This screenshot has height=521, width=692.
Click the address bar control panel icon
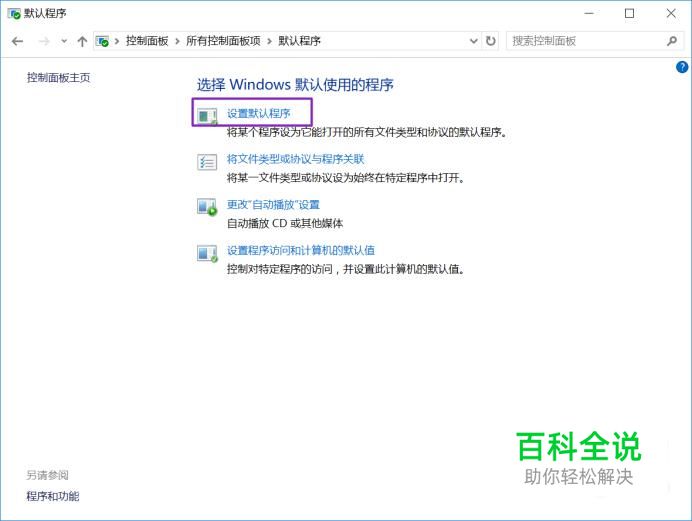pos(102,41)
